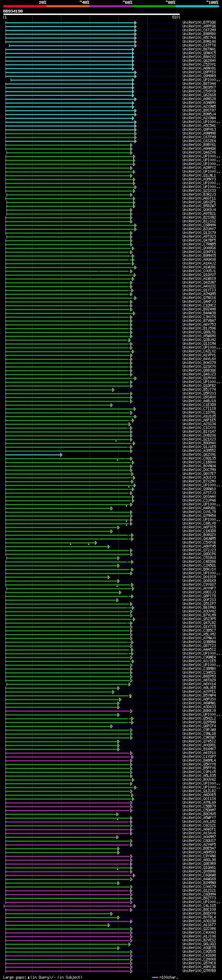Select the UniRef100_C7I1I8 label
This screenshot has height=980, width=222.
click(x=199, y=408)
